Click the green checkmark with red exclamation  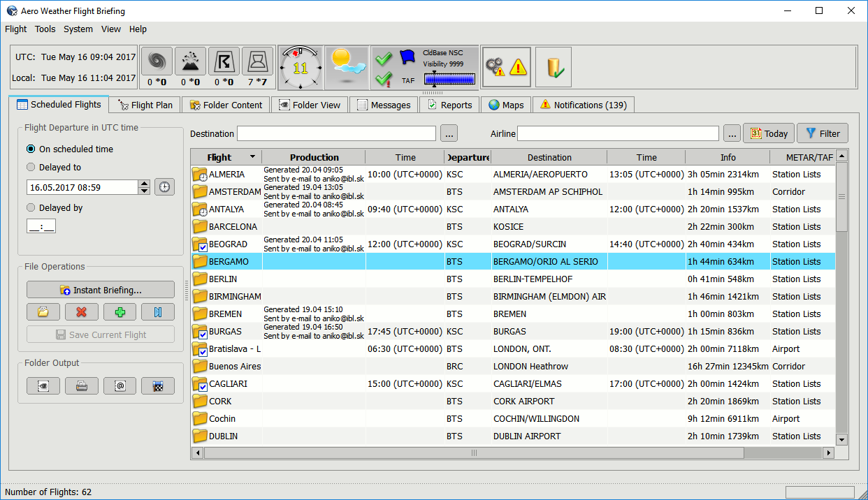383,79
